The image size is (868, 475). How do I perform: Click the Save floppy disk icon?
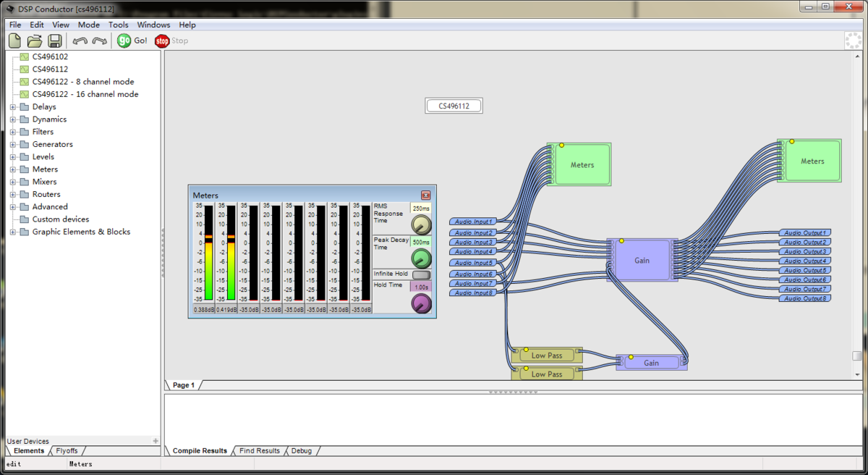[55, 41]
